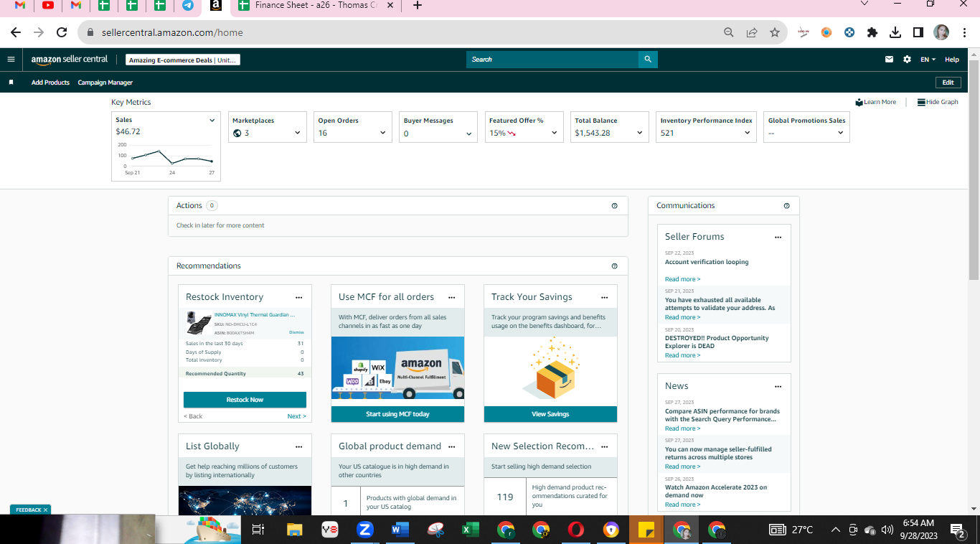Open Excel from the taskbar

[471, 530]
